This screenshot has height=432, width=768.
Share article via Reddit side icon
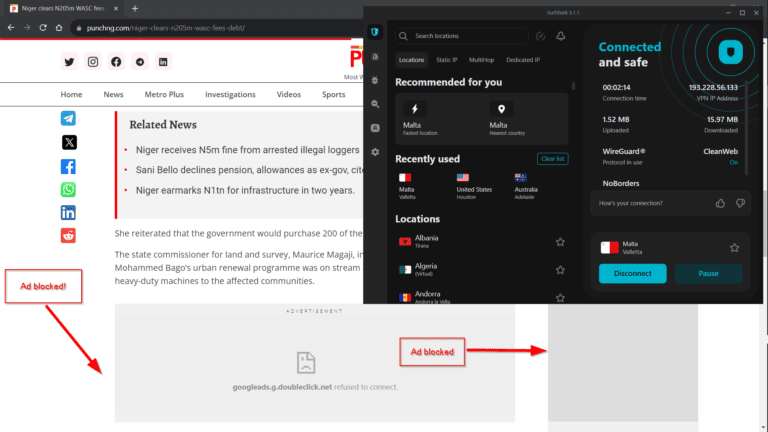click(68, 236)
